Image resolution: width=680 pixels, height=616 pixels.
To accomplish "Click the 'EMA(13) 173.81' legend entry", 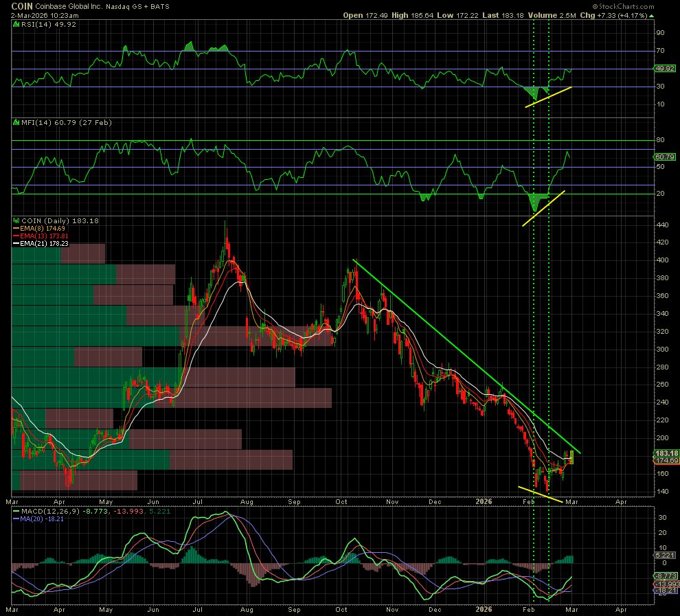I will [44, 236].
